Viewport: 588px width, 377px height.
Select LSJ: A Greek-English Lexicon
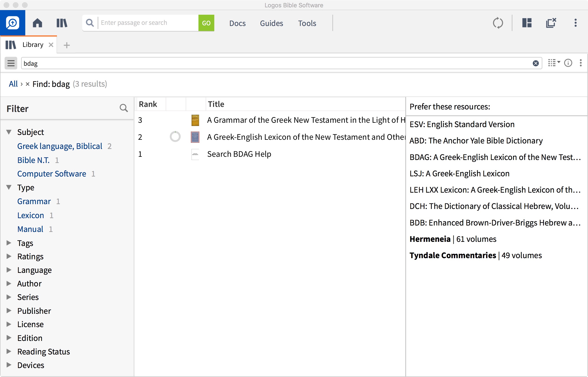pos(459,174)
